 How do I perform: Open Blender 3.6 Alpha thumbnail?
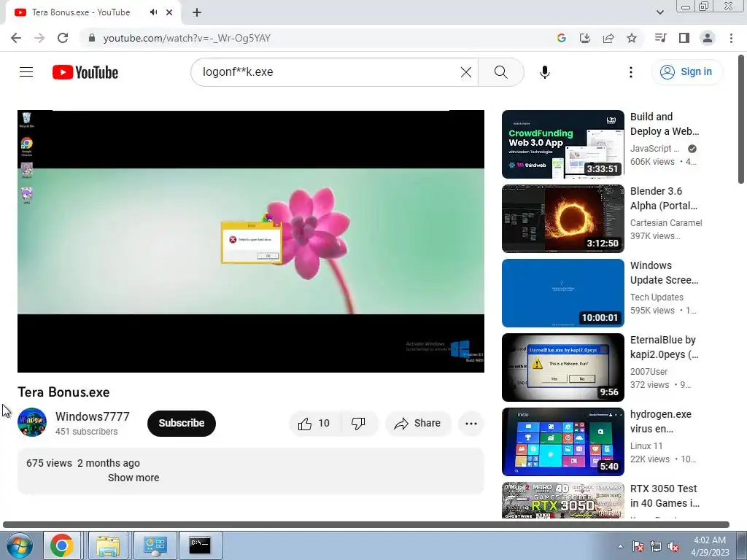point(562,219)
